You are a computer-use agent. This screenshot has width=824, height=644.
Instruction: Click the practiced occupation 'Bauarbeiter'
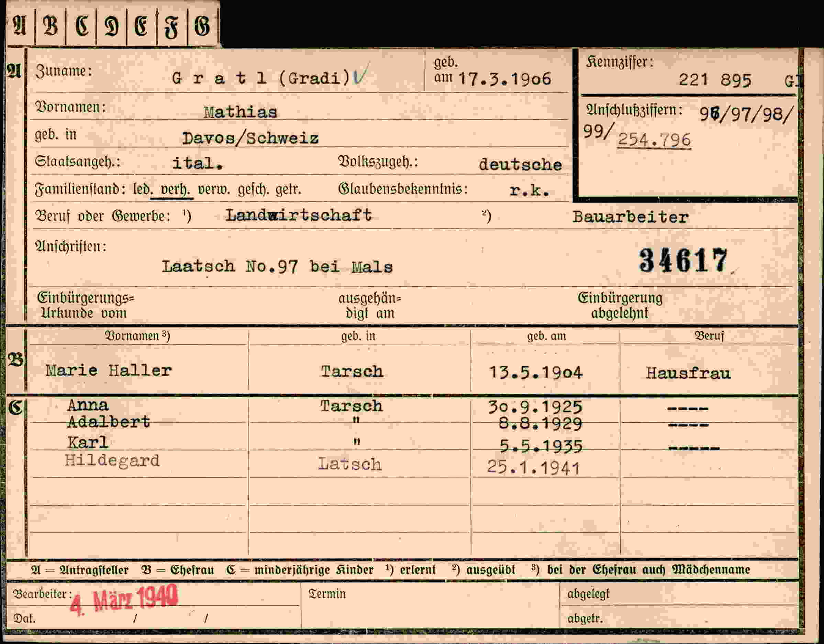[631, 217]
